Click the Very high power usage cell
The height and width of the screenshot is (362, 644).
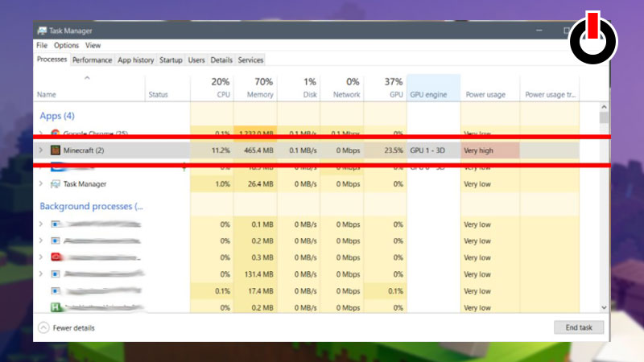point(490,150)
